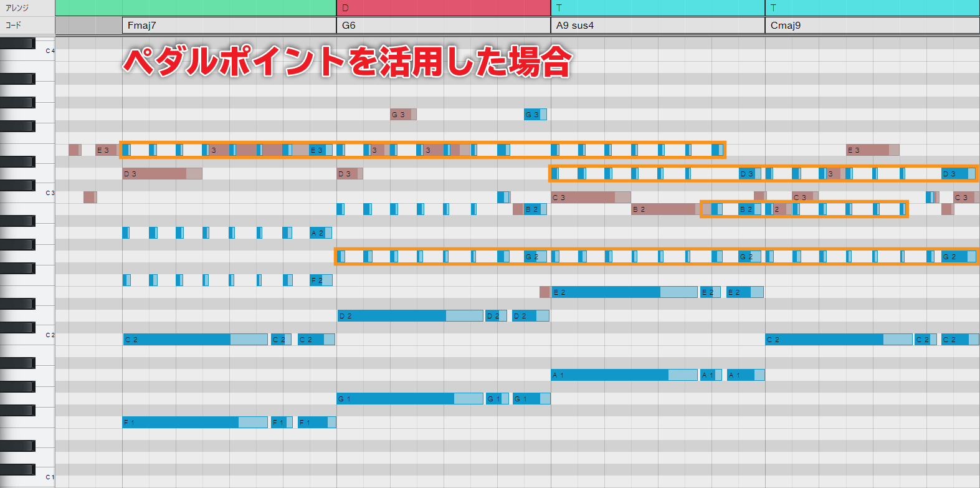This screenshot has height=488, width=980.
Task: Select the Fmaj7 chord block
Action: pos(229,26)
